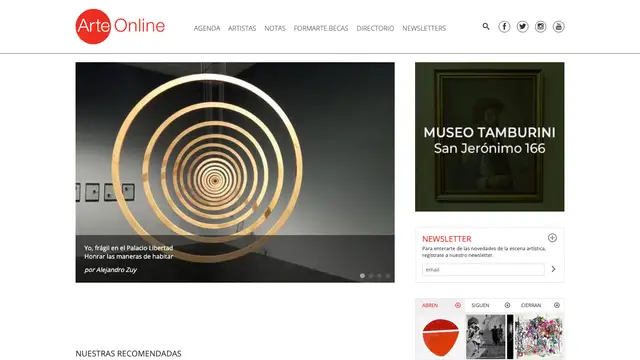Image resolution: width=640 pixels, height=360 pixels.
Task: Switch to the Siguen tab
Action: (x=480, y=305)
